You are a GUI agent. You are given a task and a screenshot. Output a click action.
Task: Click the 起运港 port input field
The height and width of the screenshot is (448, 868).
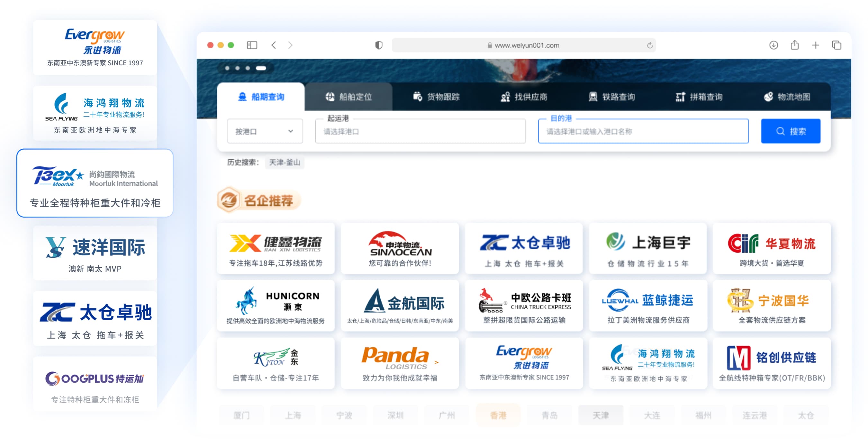[x=420, y=131]
